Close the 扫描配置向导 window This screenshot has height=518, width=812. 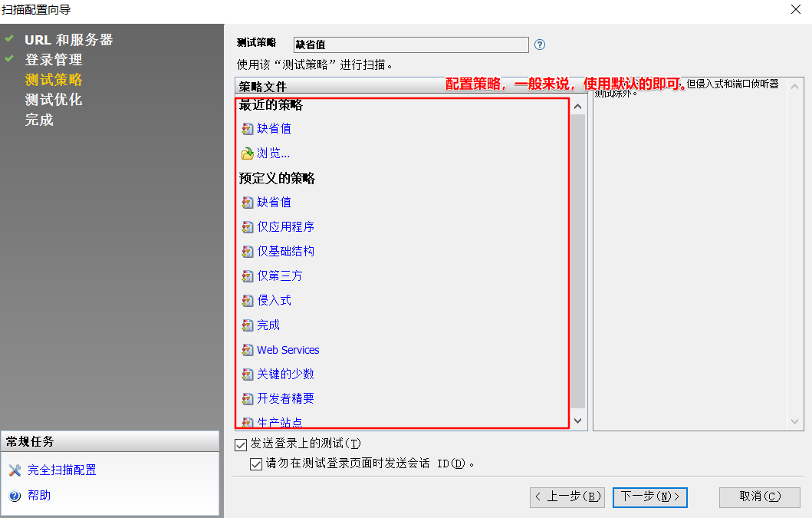[x=796, y=9]
